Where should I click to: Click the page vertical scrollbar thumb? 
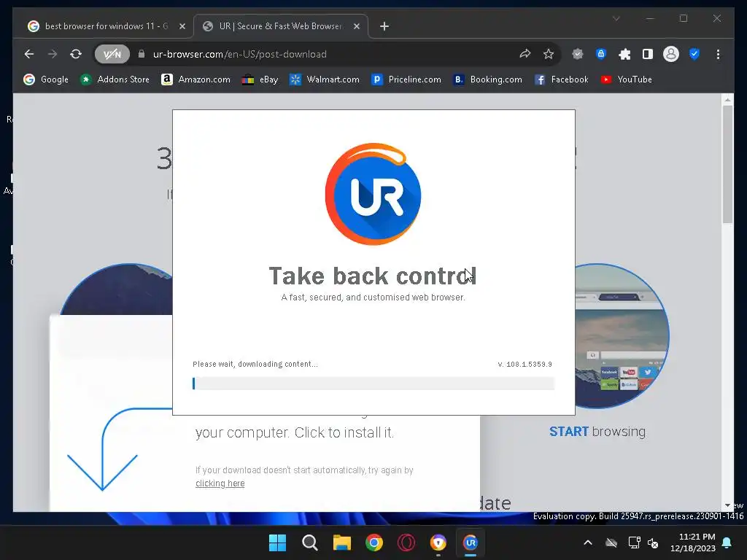tap(727, 164)
